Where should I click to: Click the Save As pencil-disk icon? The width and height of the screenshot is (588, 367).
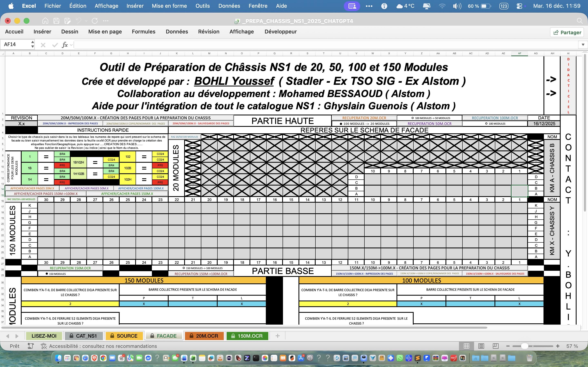[68, 21]
